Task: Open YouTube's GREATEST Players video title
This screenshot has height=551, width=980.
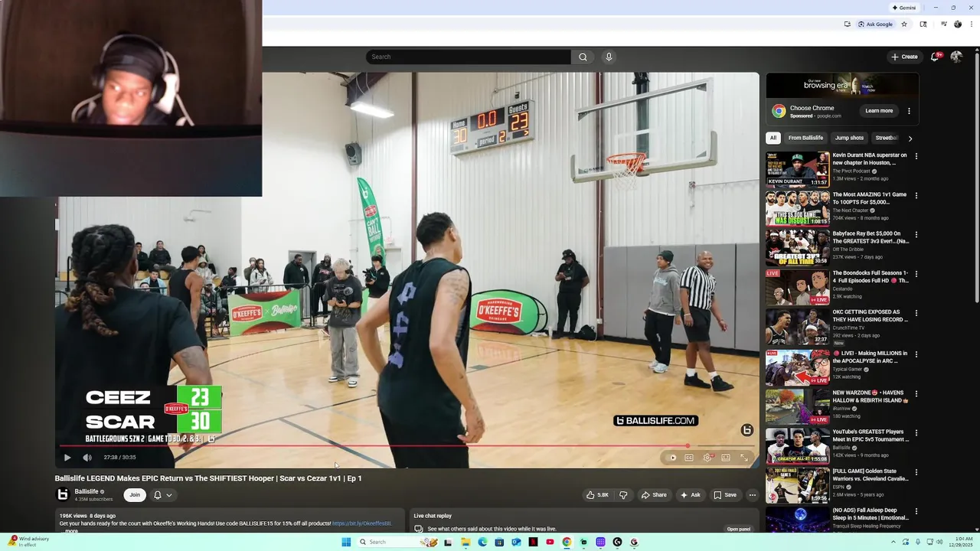Action: point(871,435)
